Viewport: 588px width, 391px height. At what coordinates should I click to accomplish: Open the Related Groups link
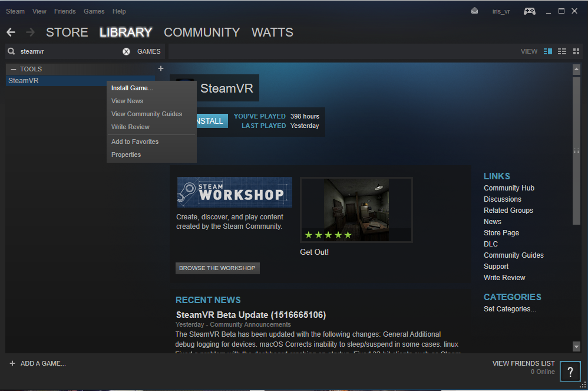point(508,211)
